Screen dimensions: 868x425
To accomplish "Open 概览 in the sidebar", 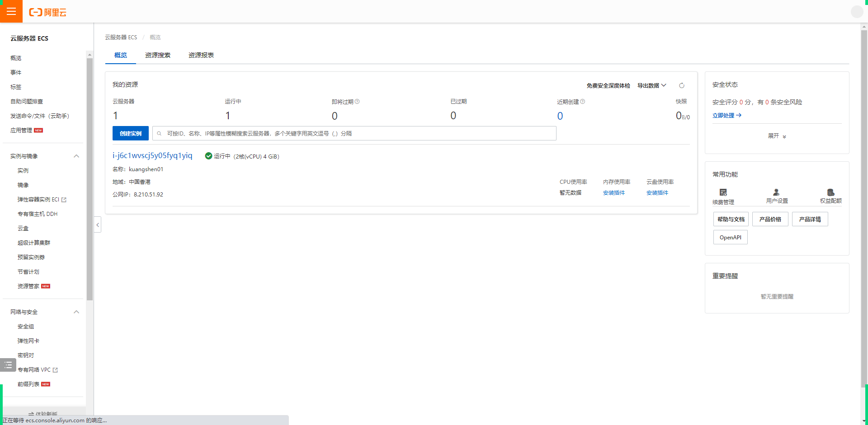I will click(16, 58).
